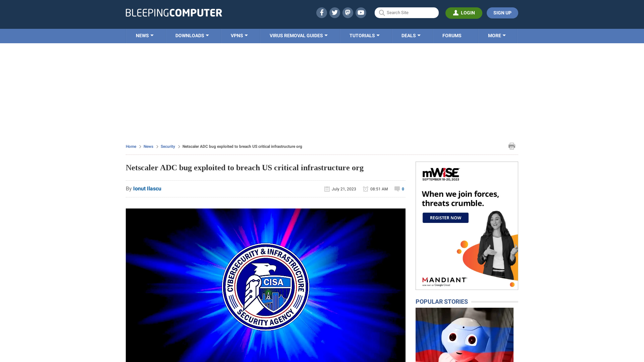Click the Search Site input field
Viewport: 644px width, 362px height.
pyautogui.click(x=406, y=12)
